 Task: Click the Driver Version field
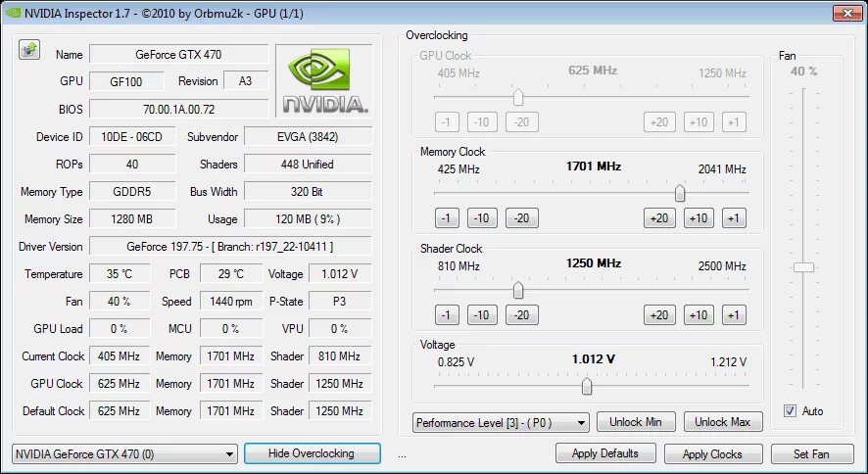230,246
